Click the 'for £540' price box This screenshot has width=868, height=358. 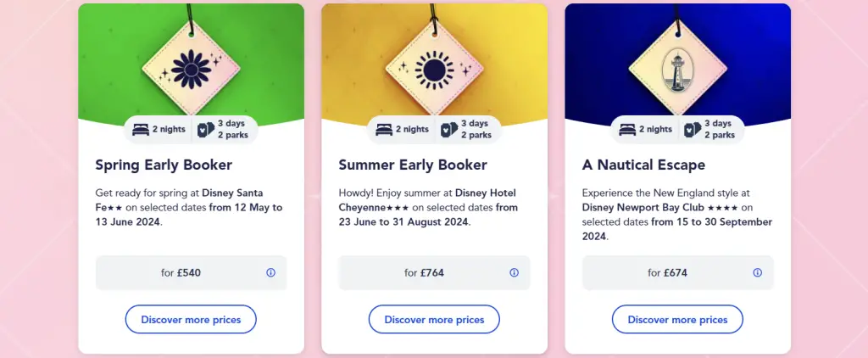(x=191, y=272)
